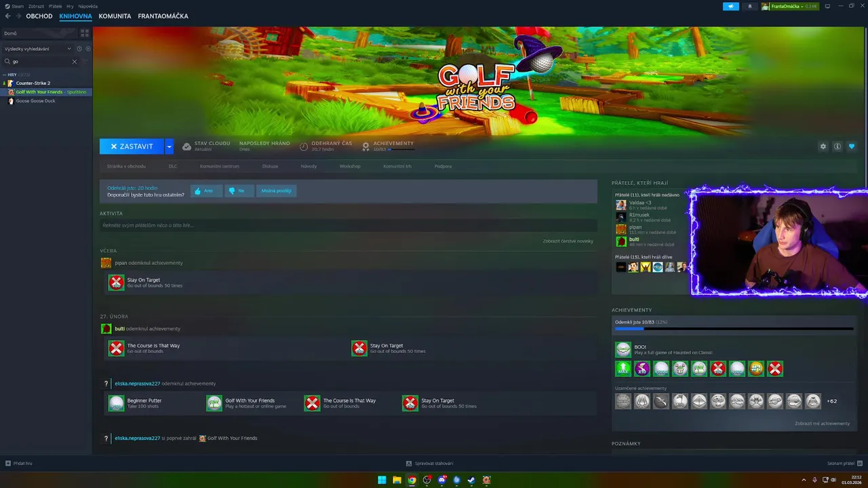Open Stránka v obchodu link
This screenshot has width=868, height=488.
(x=126, y=166)
